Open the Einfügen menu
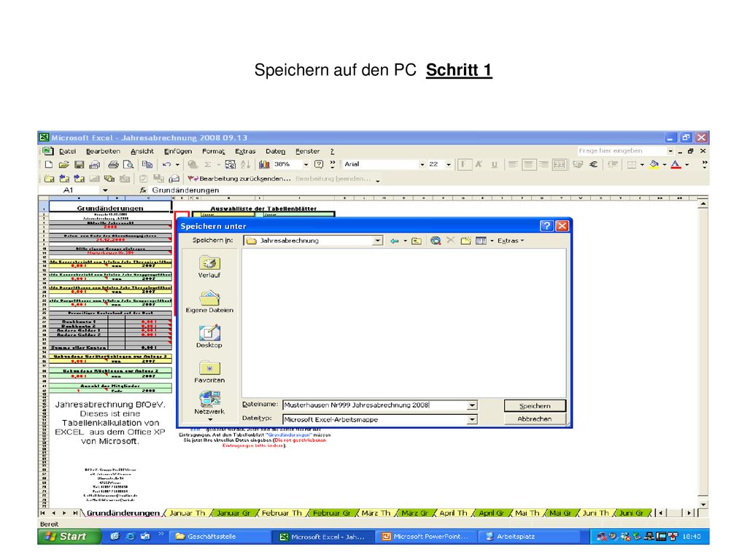Image resolution: width=747 pixels, height=560 pixels. click(178, 151)
